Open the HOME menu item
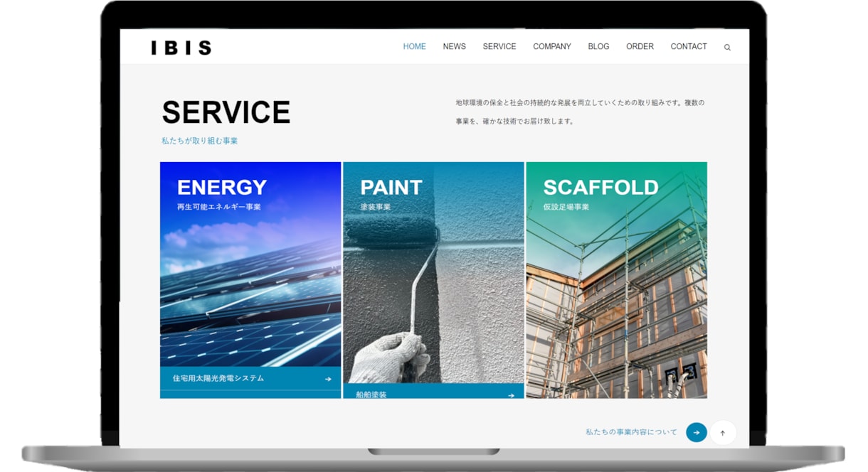868x472 pixels. tap(414, 47)
